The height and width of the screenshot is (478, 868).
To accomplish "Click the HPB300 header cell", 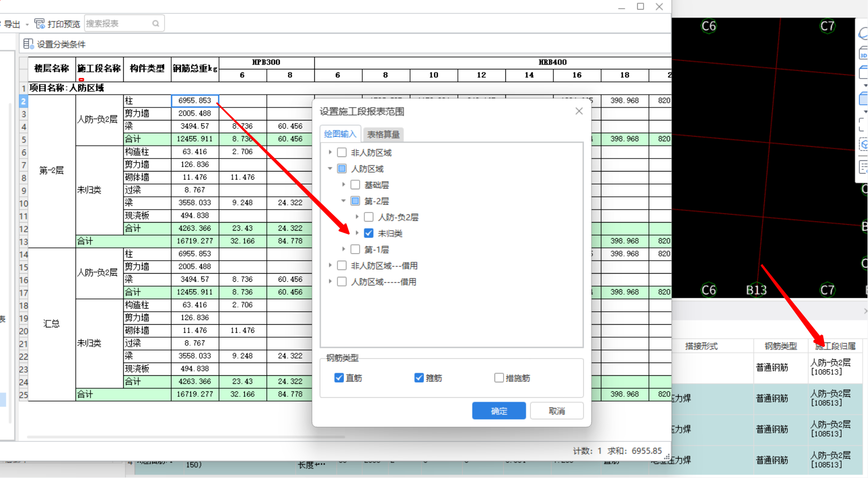I will pyautogui.click(x=266, y=62).
